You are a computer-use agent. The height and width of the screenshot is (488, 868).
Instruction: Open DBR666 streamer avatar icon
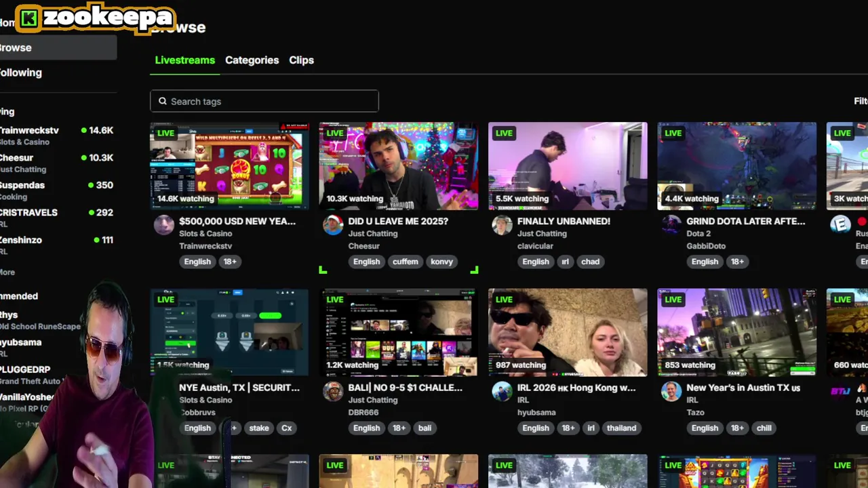(333, 391)
